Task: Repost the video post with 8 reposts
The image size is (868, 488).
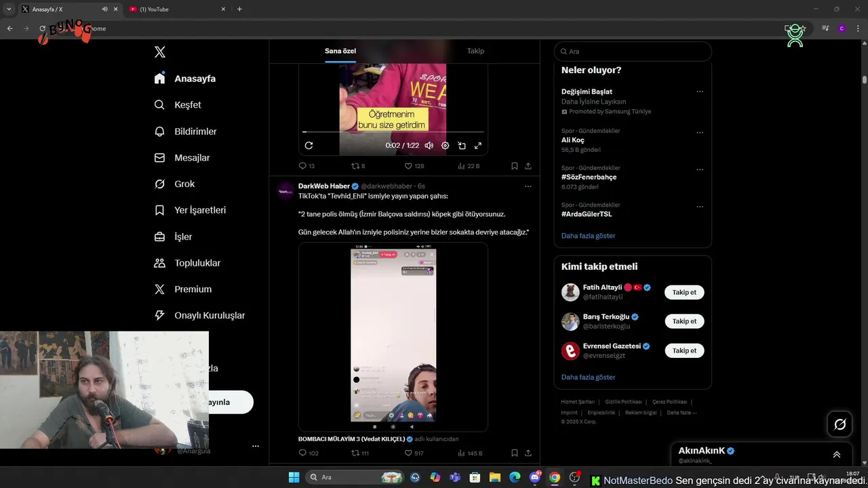Action: click(358, 166)
